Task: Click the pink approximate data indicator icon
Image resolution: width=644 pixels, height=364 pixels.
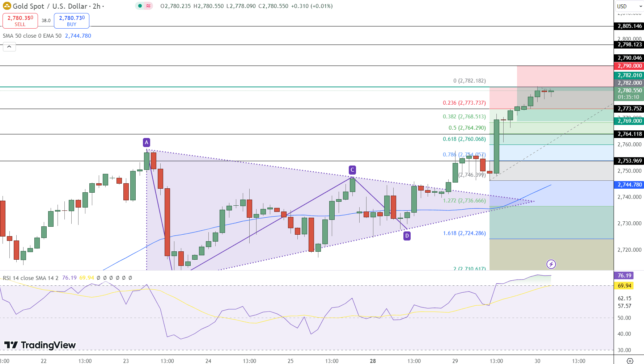Action: (x=148, y=6)
